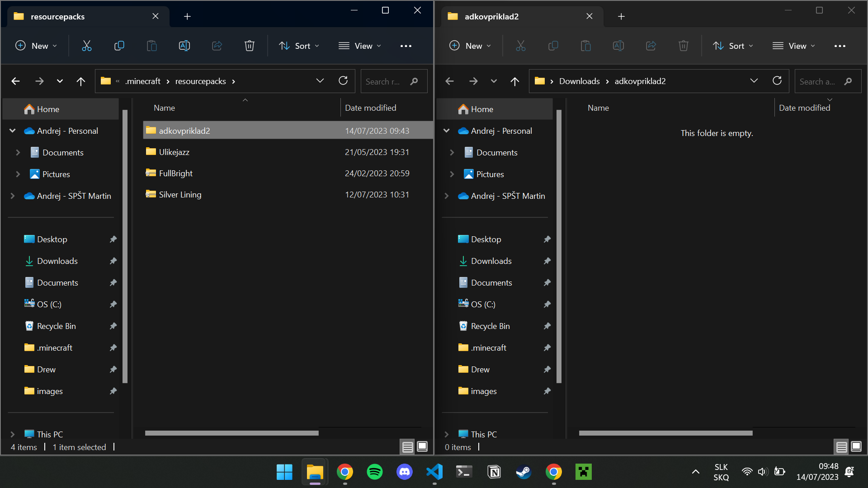868x488 pixels.
Task: Switch to large thumbnails view in adkovpriklad2 status bar
Action: (856, 447)
